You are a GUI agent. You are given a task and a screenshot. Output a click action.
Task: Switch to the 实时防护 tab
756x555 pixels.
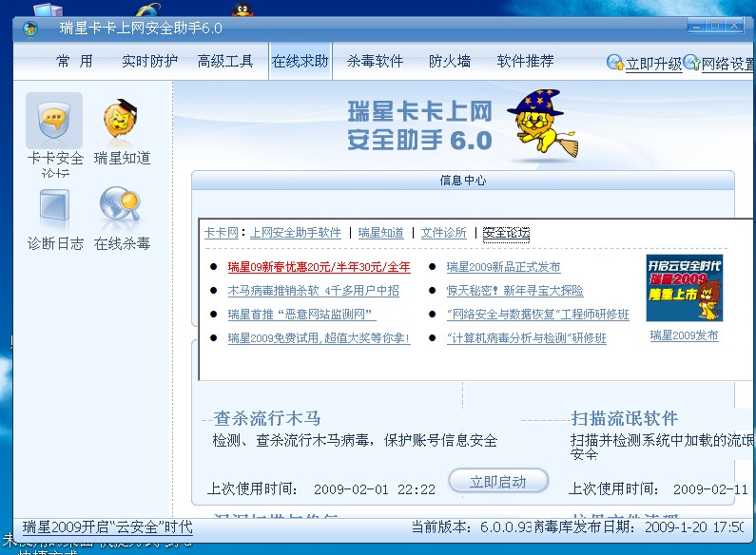(149, 61)
